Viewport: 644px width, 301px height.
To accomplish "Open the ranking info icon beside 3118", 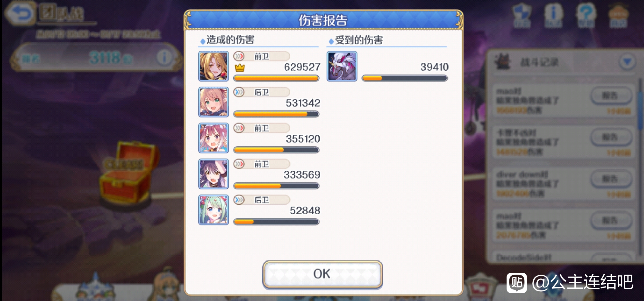I will pyautogui.click(x=165, y=58).
